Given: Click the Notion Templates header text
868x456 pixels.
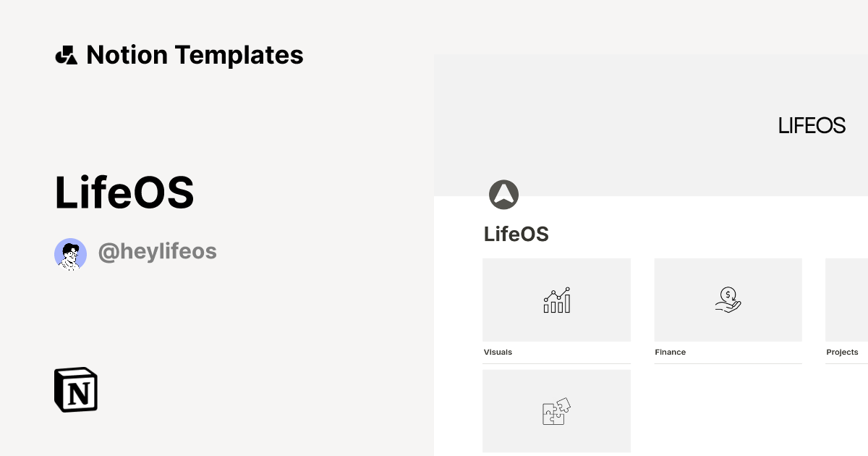Looking at the screenshot, I should click(194, 54).
